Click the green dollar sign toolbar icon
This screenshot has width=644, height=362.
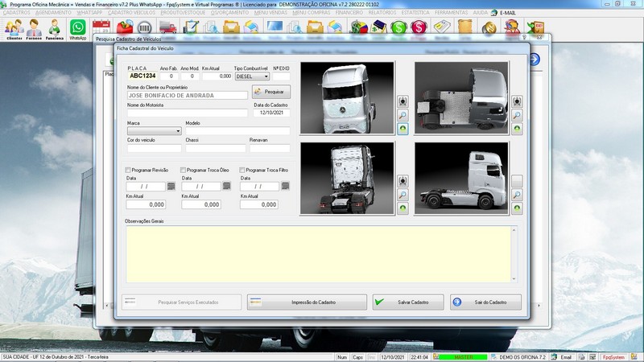pyautogui.click(x=399, y=28)
